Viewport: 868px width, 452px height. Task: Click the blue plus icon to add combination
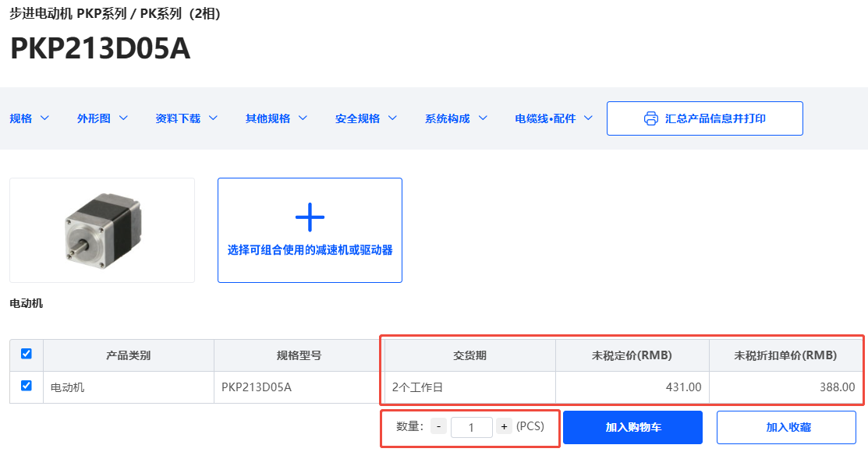tap(310, 217)
